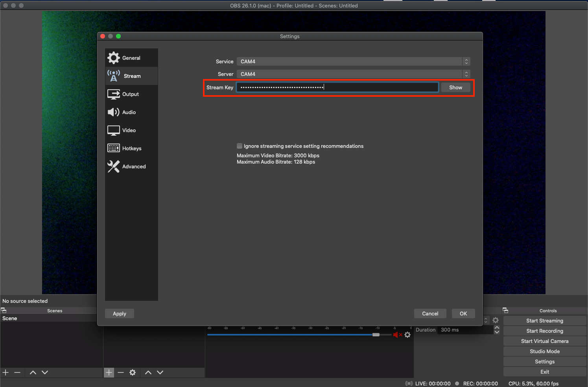Enable ignore streaming service setting recommendations

240,146
